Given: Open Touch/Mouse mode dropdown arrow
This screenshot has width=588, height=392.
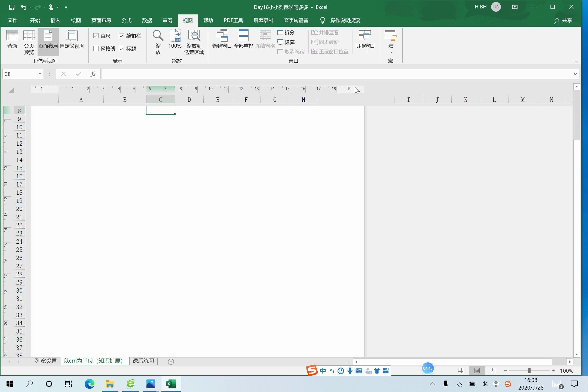Looking at the screenshot, I should tap(58, 7).
